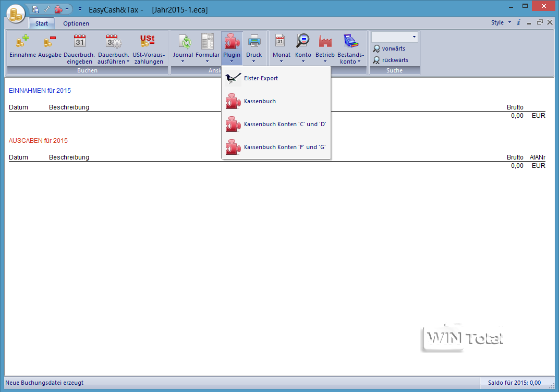The width and height of the screenshot is (559, 392).
Task: Click the application coins orb button
Action: (16, 14)
